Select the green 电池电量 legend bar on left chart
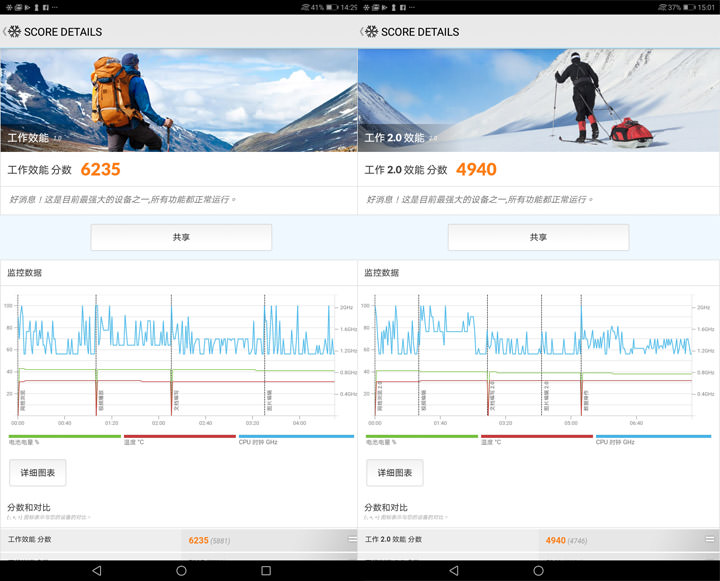 pos(64,436)
